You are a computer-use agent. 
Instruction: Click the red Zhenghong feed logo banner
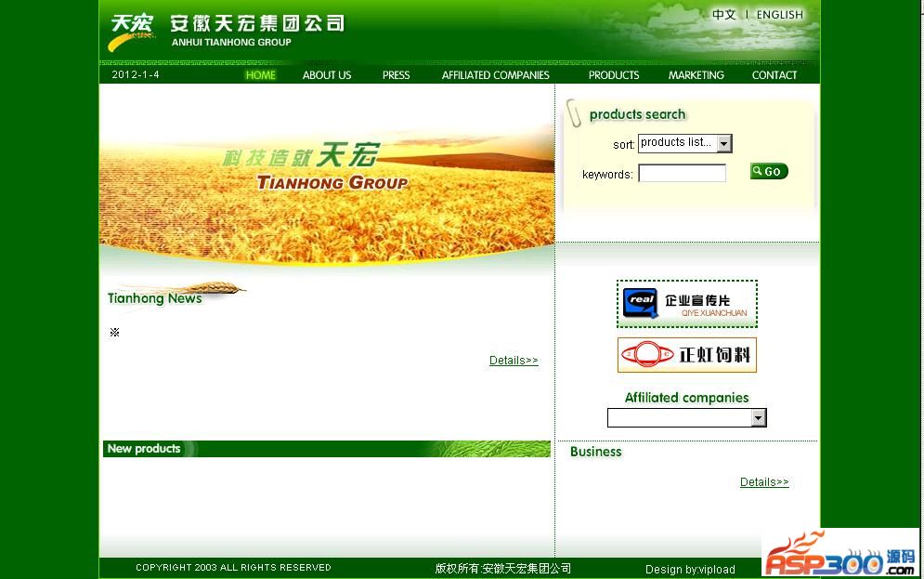[x=686, y=355]
